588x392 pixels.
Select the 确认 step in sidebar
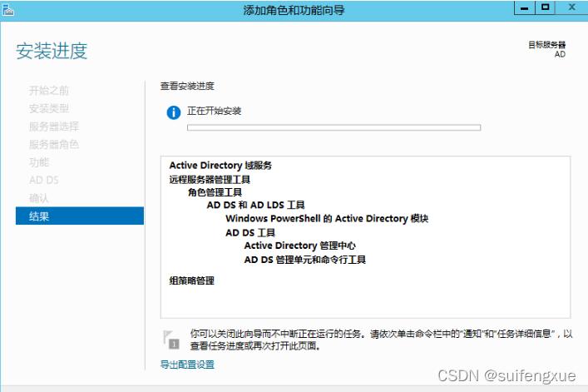point(39,198)
